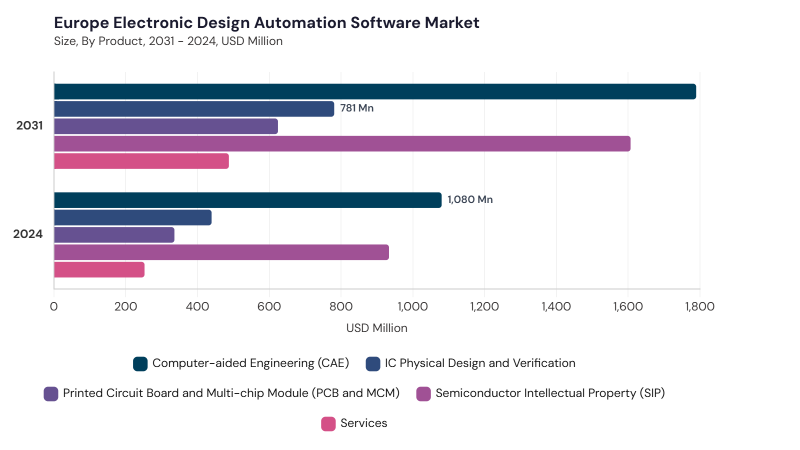Click the '0' x-axis tick label
This screenshot has width=800, height=450.
[54, 307]
